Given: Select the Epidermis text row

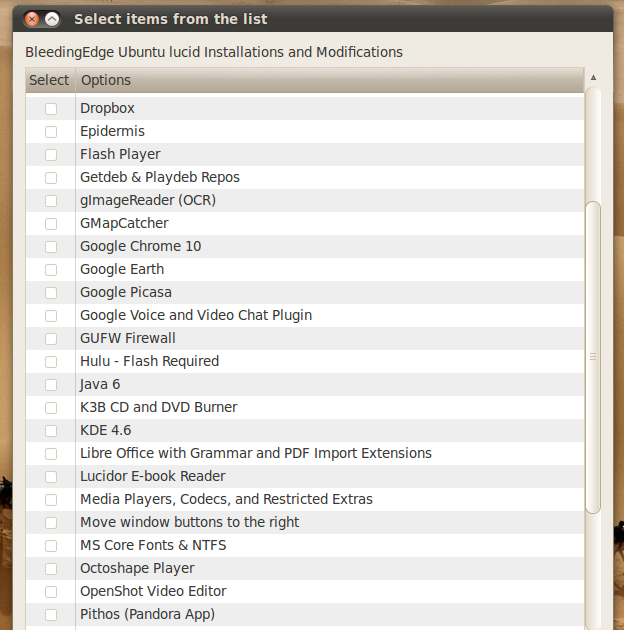Looking at the screenshot, I should click(x=112, y=131).
